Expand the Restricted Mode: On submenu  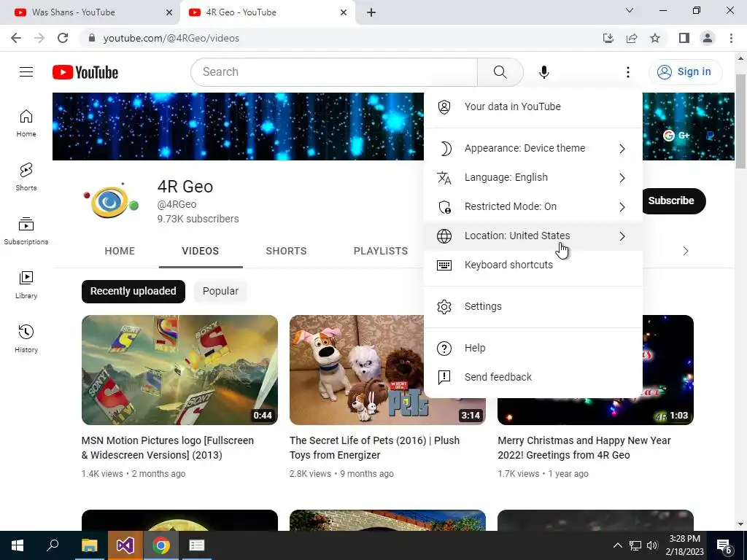pyautogui.click(x=533, y=206)
